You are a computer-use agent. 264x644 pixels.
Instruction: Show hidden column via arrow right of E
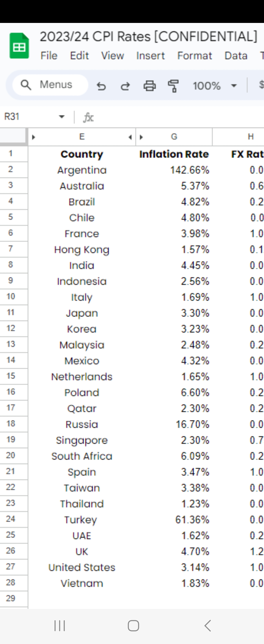click(130, 137)
